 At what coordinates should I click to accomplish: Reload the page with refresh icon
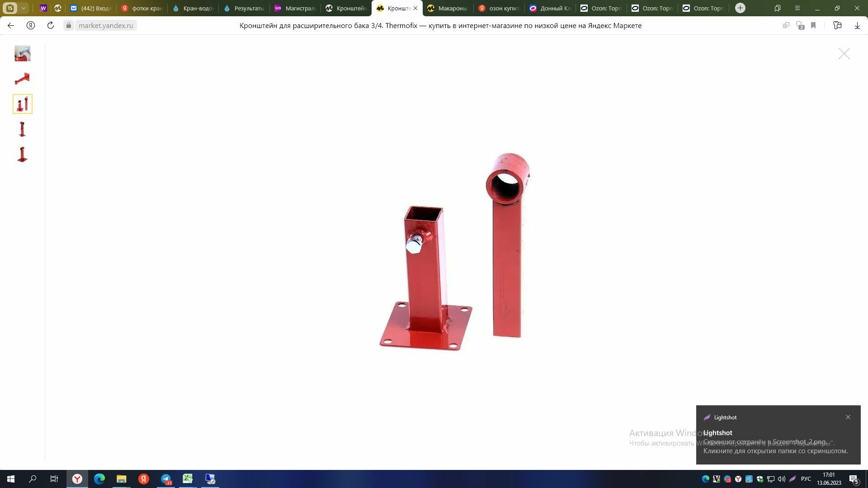[x=51, y=26]
